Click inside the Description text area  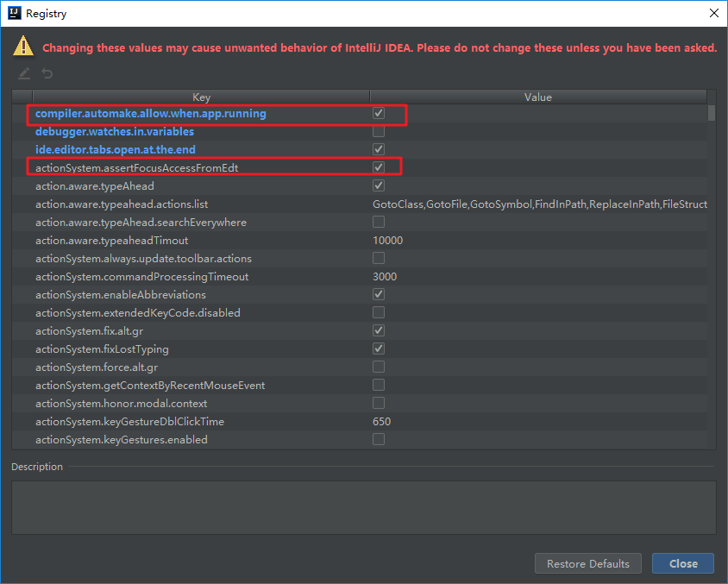tap(363, 507)
